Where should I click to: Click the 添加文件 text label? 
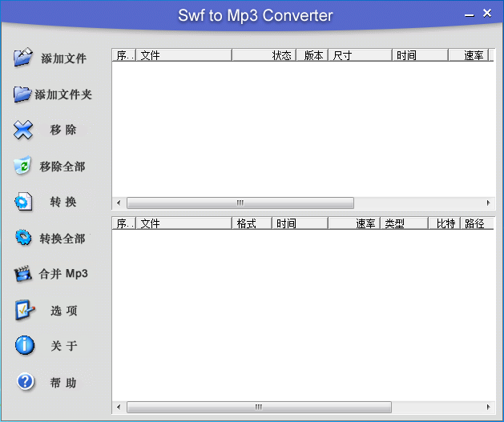pos(63,58)
